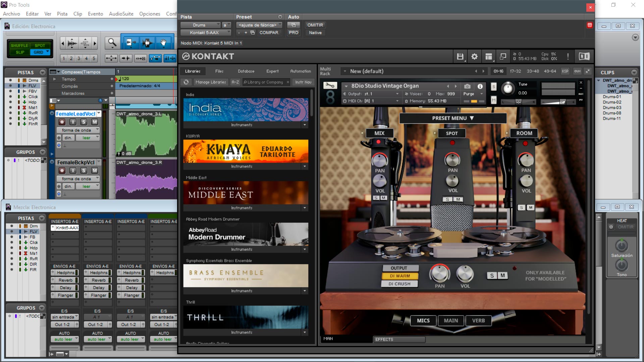Viewport: 644px width, 362px height.
Task: Open Kontakt options gear icon
Action: (474, 57)
